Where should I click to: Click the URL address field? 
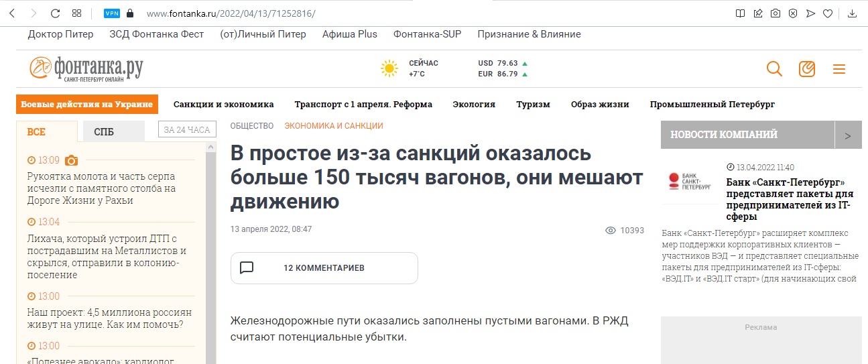click(402, 13)
